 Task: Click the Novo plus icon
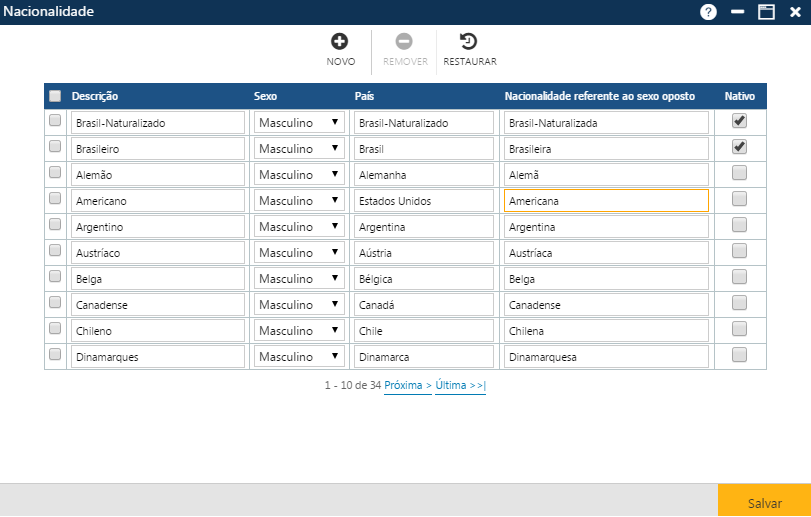pyautogui.click(x=340, y=42)
